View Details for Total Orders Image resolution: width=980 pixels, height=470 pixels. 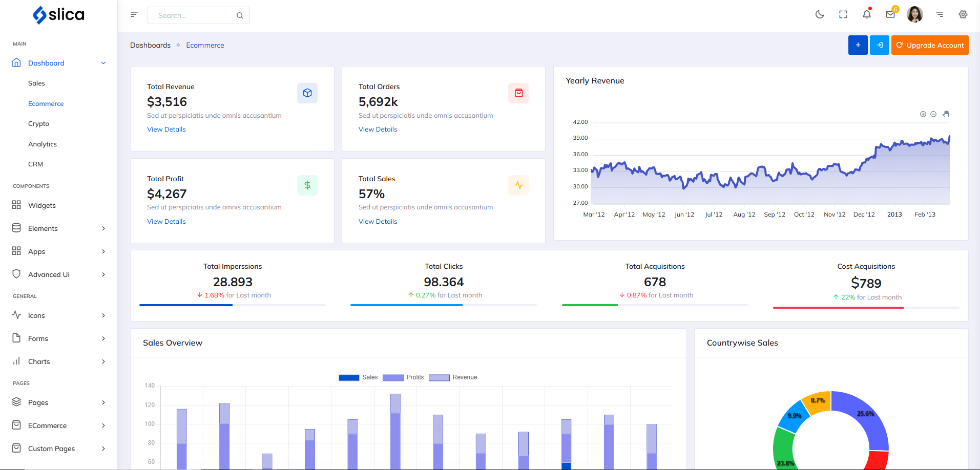[378, 129]
